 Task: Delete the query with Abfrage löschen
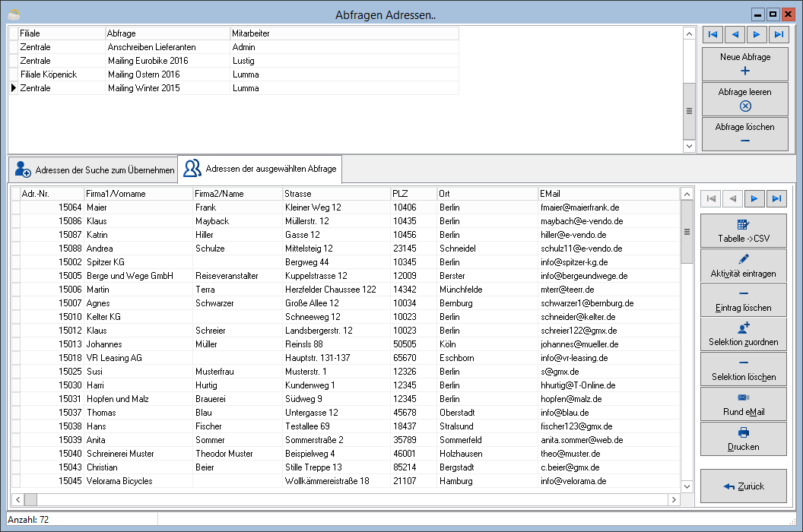(744, 134)
